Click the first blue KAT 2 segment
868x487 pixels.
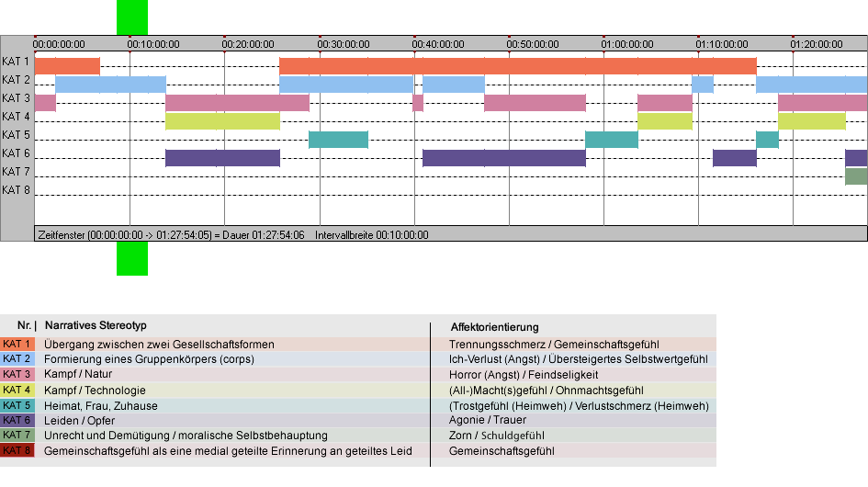pos(111,85)
